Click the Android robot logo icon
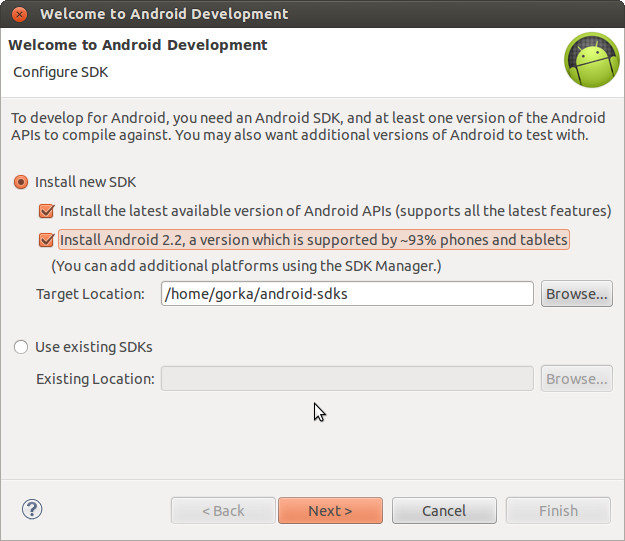This screenshot has width=625, height=541. (x=591, y=60)
